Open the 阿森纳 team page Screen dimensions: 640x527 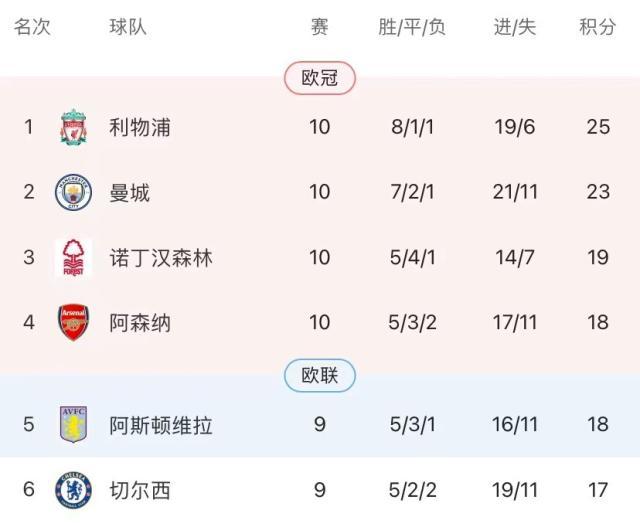click(x=140, y=323)
